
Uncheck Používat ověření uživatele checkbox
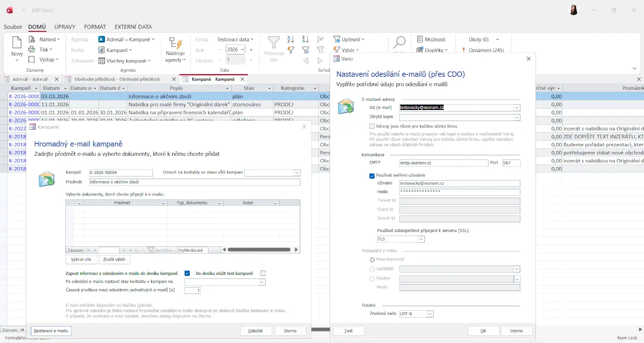click(372, 175)
